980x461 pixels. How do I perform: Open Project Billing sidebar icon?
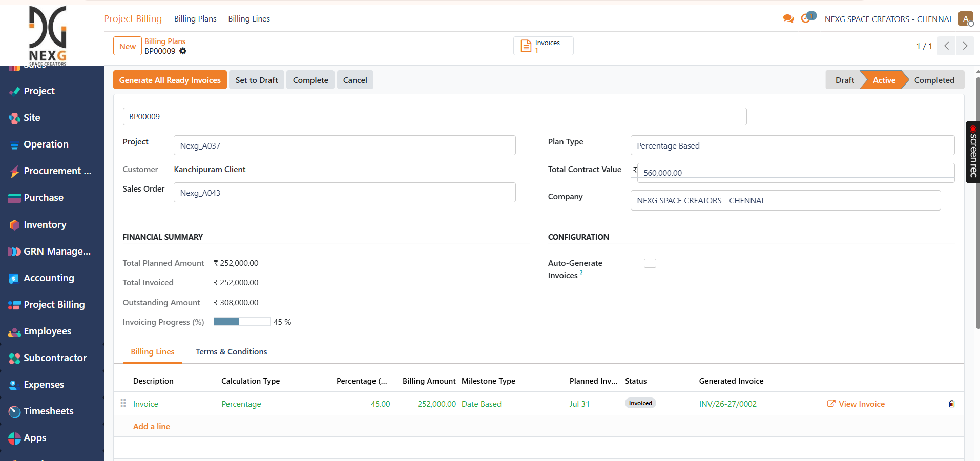(x=14, y=305)
